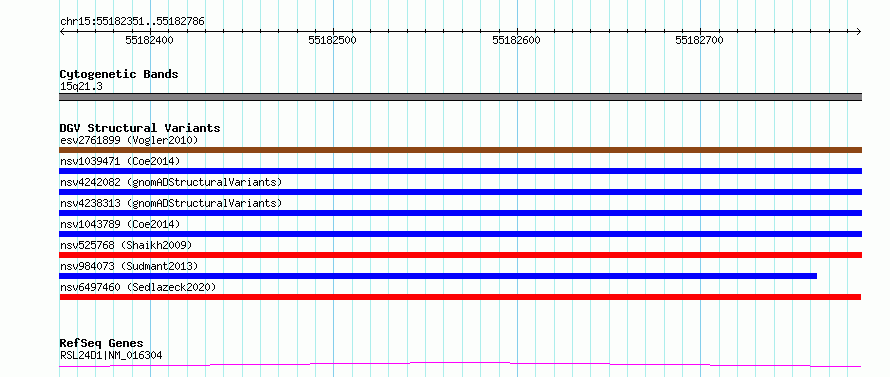
Task: Select the nsv6497460 (Sedlazeck2020) label
Action: tap(138, 287)
